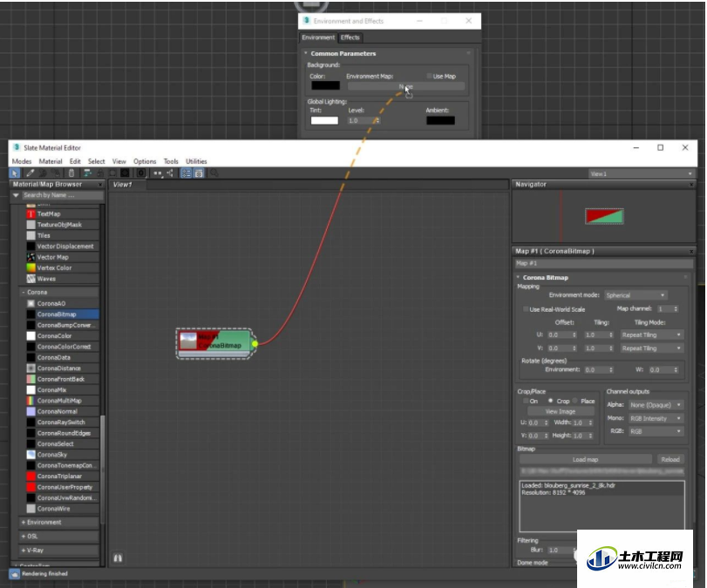Open U Tiling Mode dropdown
This screenshot has width=707, height=588.
pos(651,335)
